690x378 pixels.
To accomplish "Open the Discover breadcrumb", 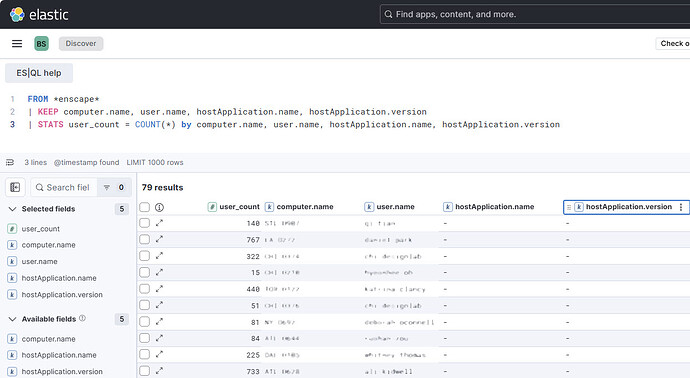I will (x=81, y=44).
